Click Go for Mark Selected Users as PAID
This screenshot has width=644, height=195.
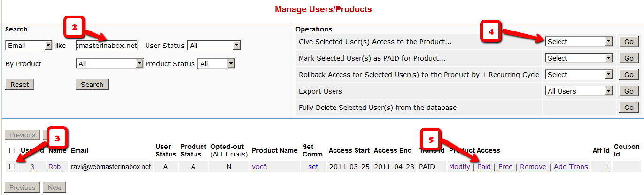628,58
